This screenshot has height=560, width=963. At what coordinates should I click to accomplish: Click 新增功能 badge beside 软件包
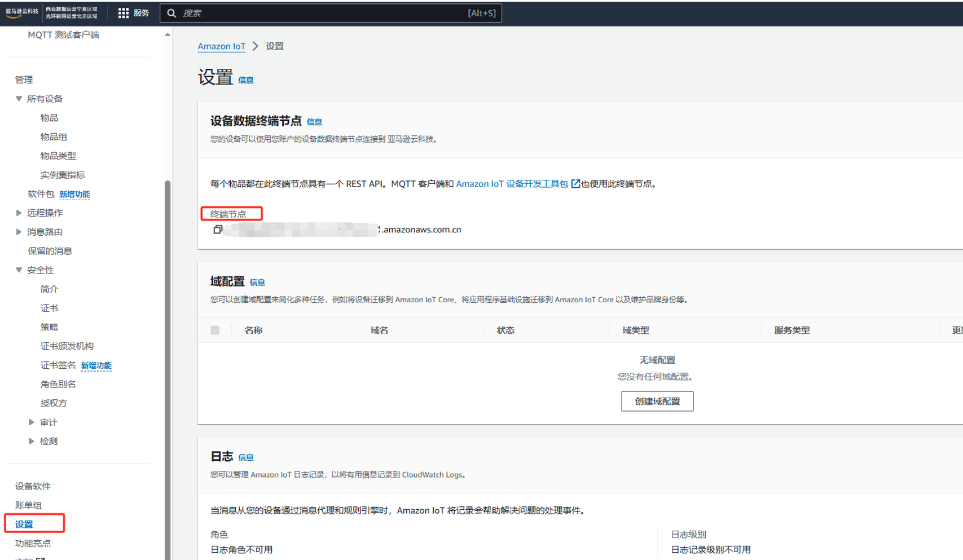74,195
